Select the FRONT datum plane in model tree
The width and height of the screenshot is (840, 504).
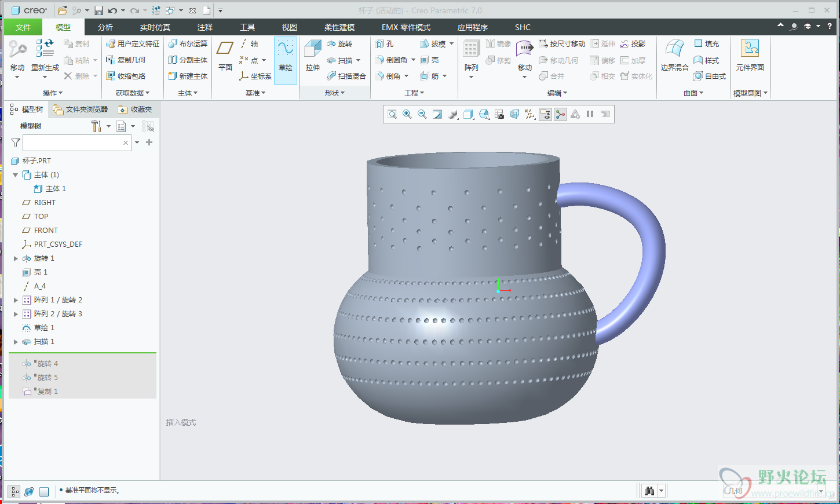pos(46,231)
